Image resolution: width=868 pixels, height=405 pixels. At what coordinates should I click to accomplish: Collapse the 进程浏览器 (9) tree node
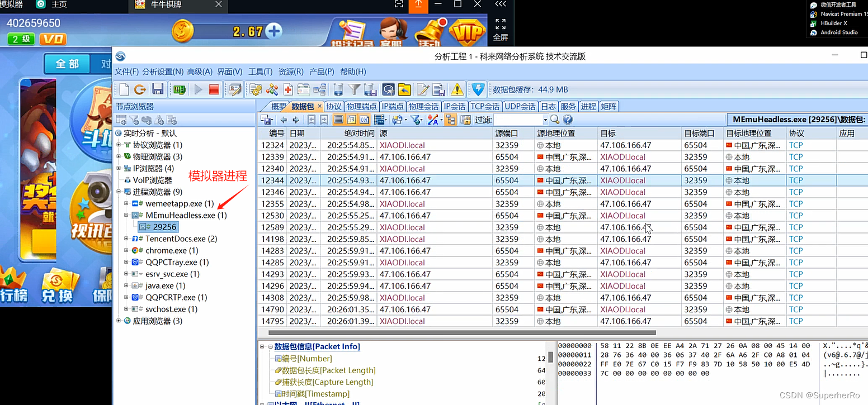tap(119, 192)
